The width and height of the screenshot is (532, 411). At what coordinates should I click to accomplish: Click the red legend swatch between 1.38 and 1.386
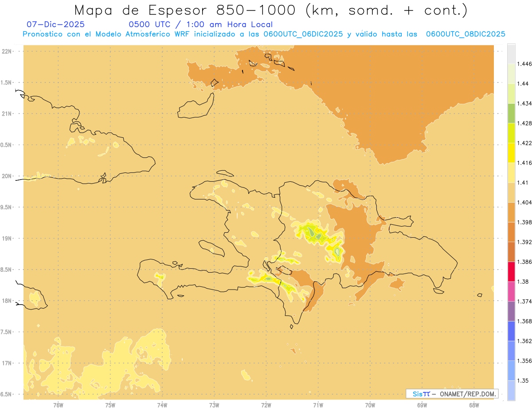pyautogui.click(x=511, y=272)
